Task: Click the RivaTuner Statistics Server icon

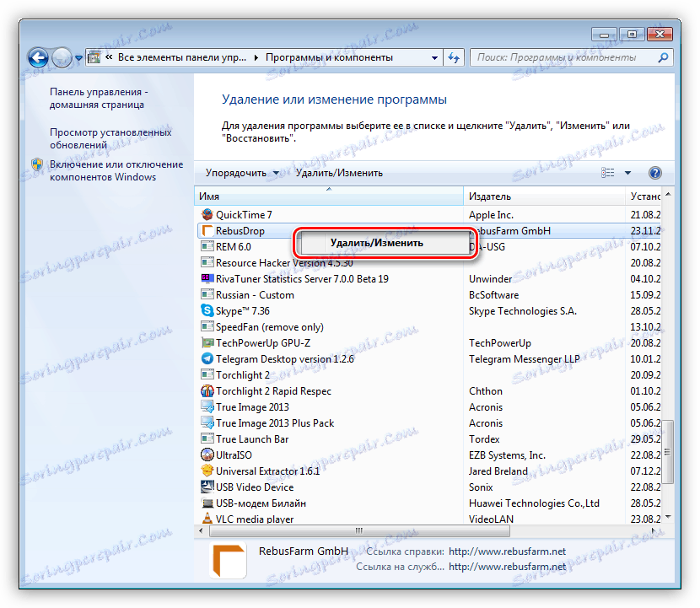Action: point(207,279)
